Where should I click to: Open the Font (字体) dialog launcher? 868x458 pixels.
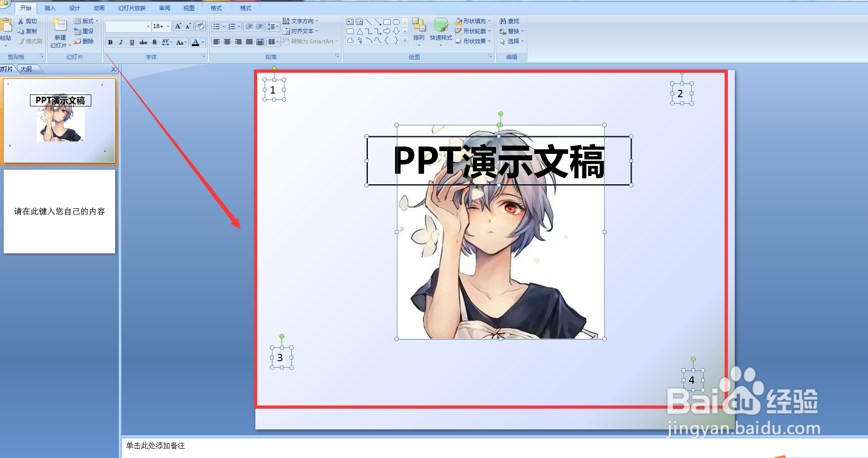point(203,56)
